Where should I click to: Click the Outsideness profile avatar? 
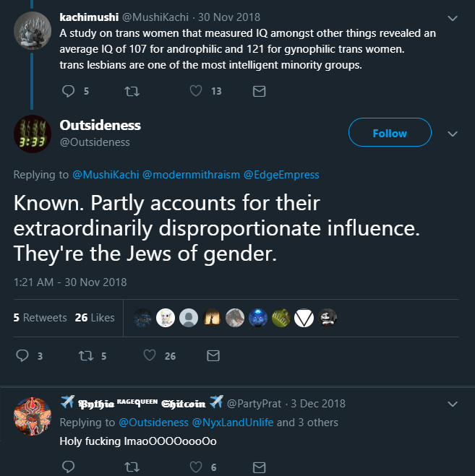coord(33,133)
